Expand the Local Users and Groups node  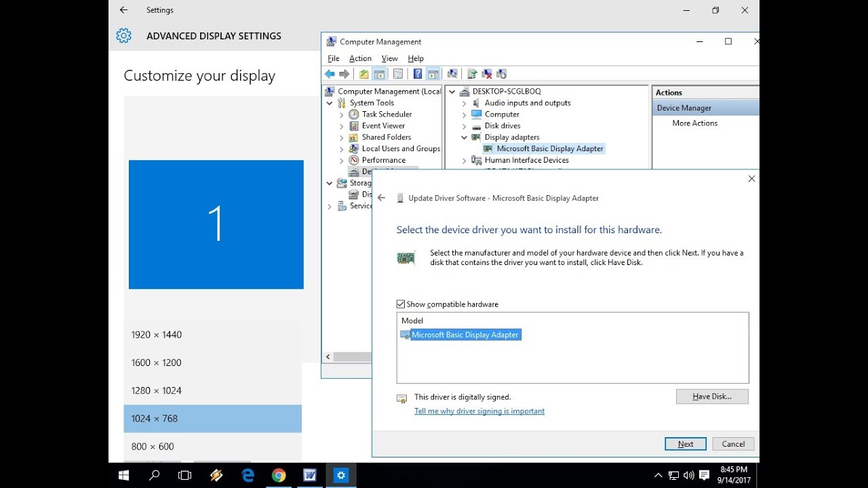pos(342,149)
